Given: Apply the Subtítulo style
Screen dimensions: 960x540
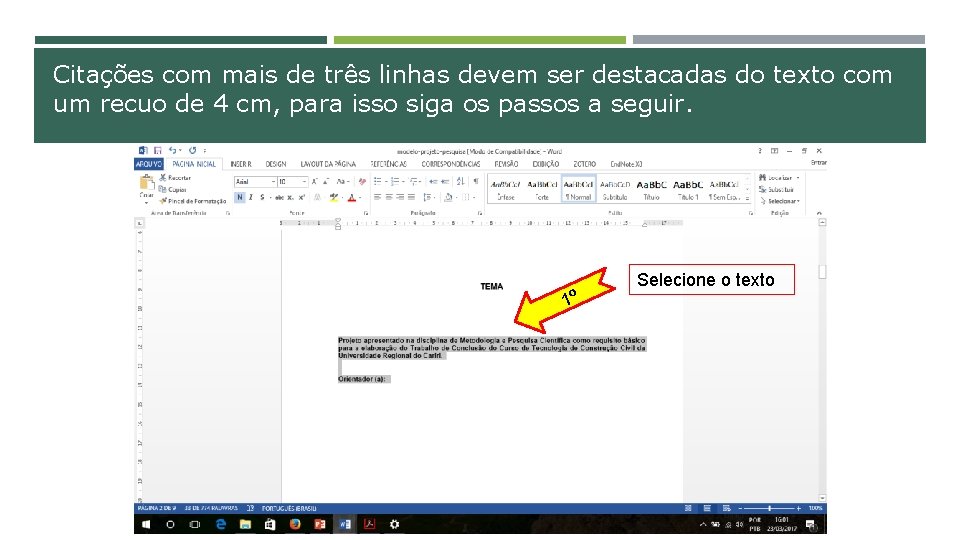Looking at the screenshot, I should (x=615, y=190).
